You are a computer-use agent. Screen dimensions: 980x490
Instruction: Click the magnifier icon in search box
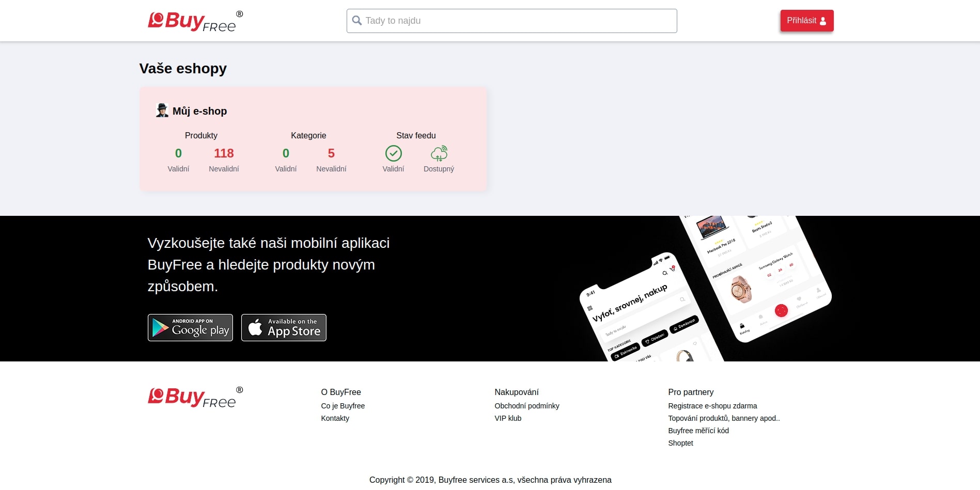tap(356, 21)
